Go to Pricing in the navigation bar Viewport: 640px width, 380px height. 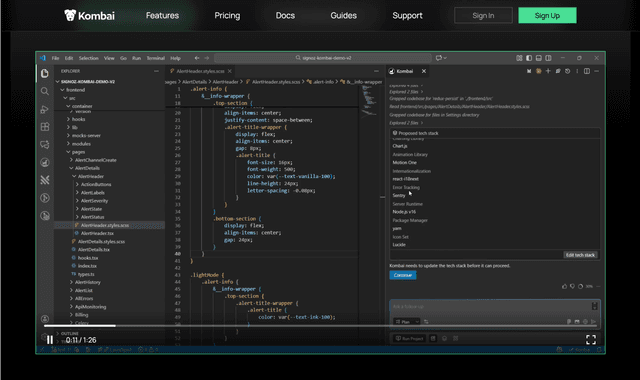[x=227, y=16]
